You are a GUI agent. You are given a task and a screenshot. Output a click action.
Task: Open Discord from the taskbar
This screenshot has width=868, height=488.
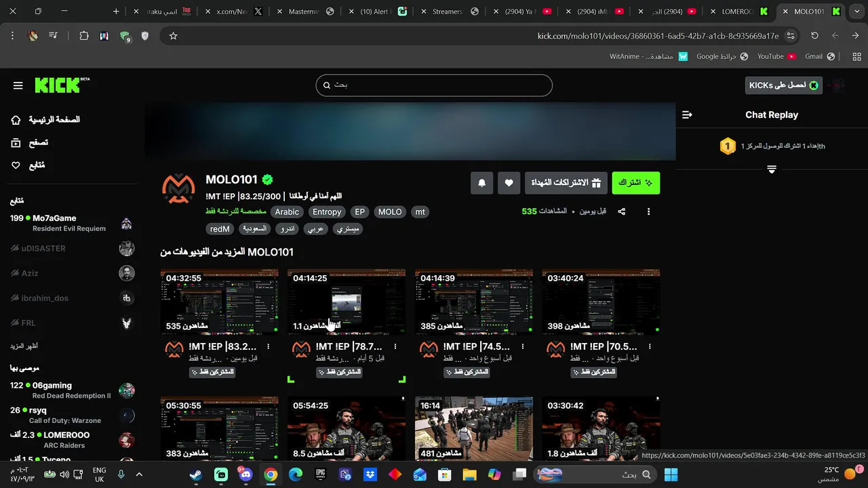[x=245, y=474]
